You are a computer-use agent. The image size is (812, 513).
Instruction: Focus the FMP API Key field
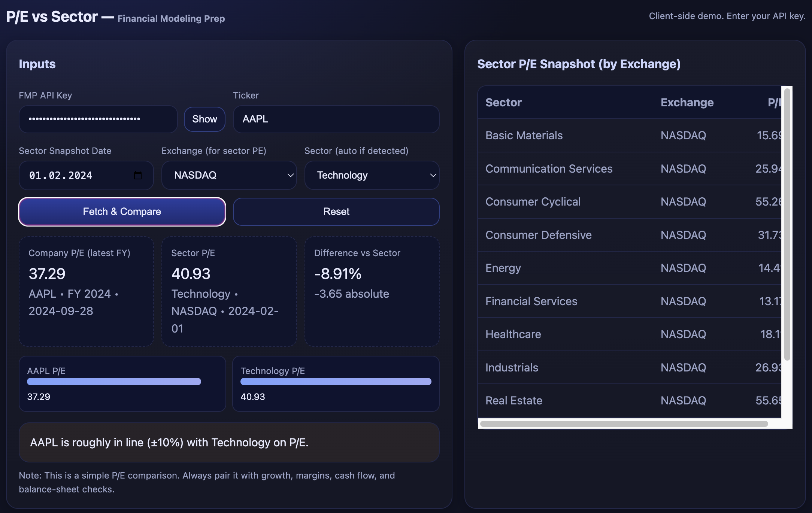[x=98, y=119]
